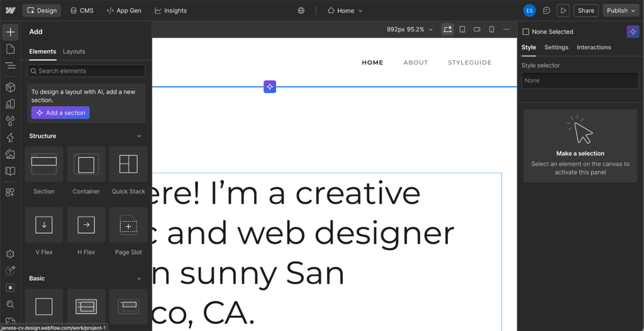Open the Search magnifier icon in the sidebar
Viewport: 644px width, 331px height.
click(10, 305)
